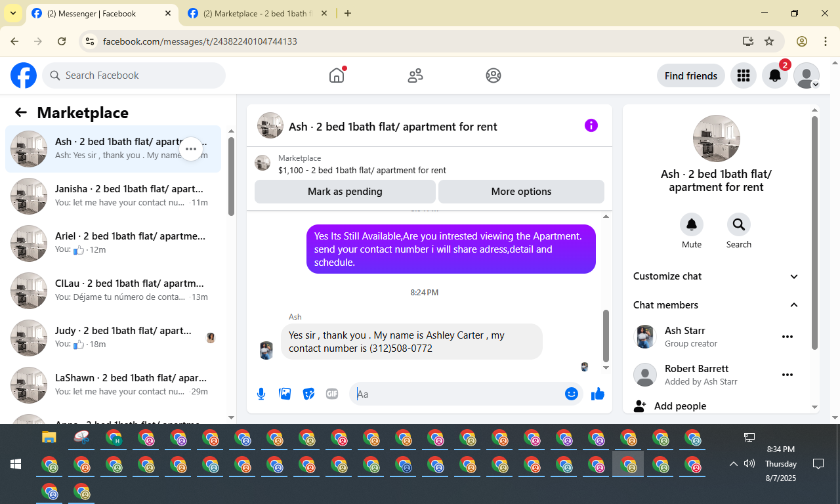Image resolution: width=840 pixels, height=504 pixels.
Task: Open the notifications bell in the header
Action: [775, 75]
